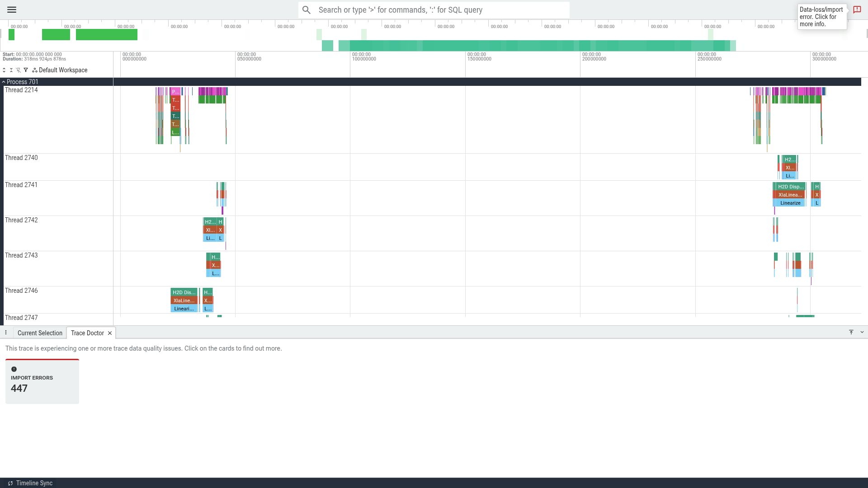Click the search magnifier icon

(x=307, y=10)
